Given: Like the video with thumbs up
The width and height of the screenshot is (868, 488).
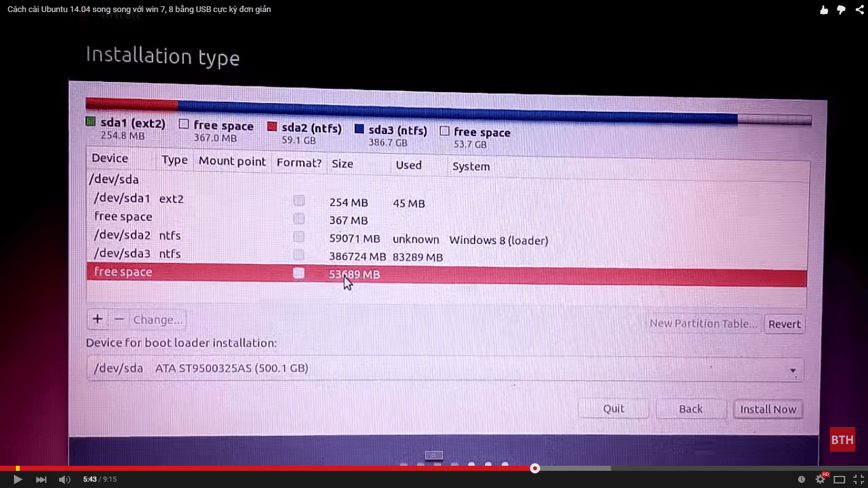Looking at the screenshot, I should [824, 10].
